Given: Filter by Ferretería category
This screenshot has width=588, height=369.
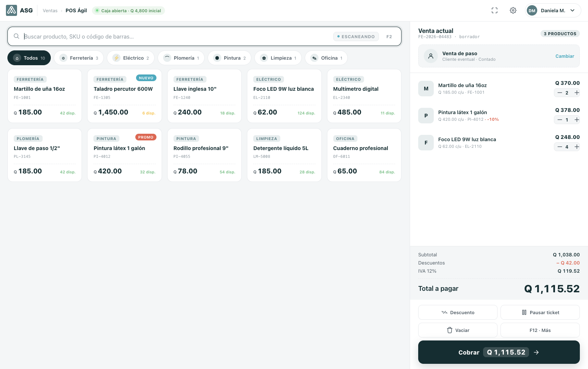Looking at the screenshot, I should tap(79, 58).
